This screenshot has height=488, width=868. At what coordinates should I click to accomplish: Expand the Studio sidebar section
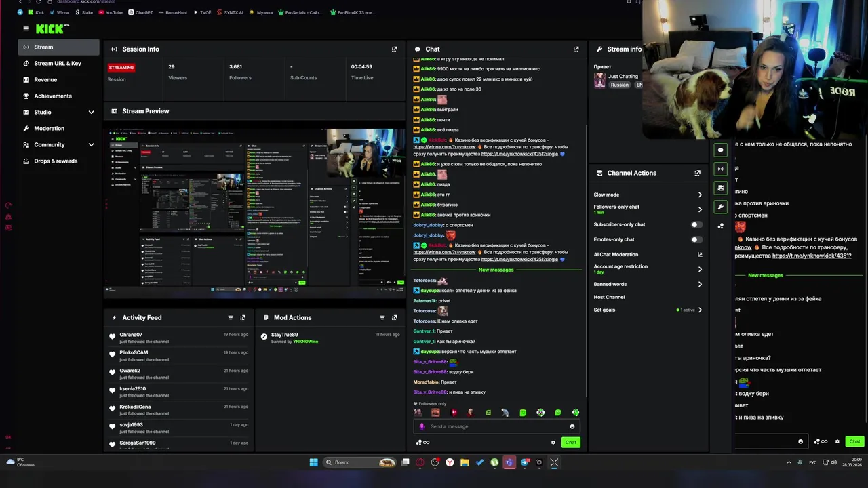(x=91, y=112)
